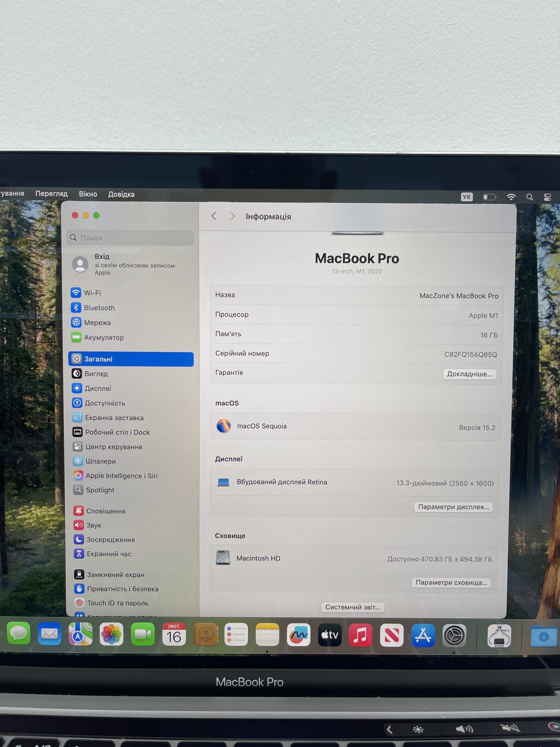This screenshot has height=747, width=560.
Task: Select serial number C02FQ156Q05Q text
Action: (470, 354)
